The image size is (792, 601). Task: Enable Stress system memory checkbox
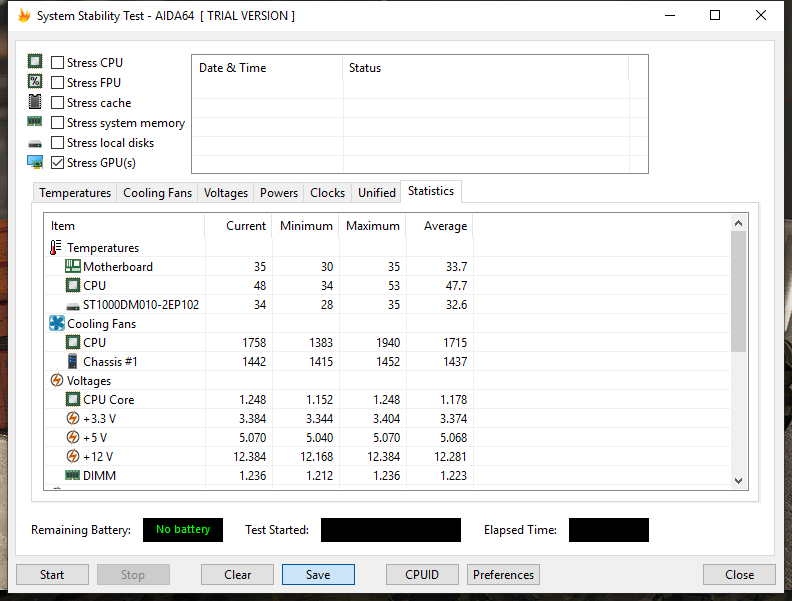(x=58, y=123)
